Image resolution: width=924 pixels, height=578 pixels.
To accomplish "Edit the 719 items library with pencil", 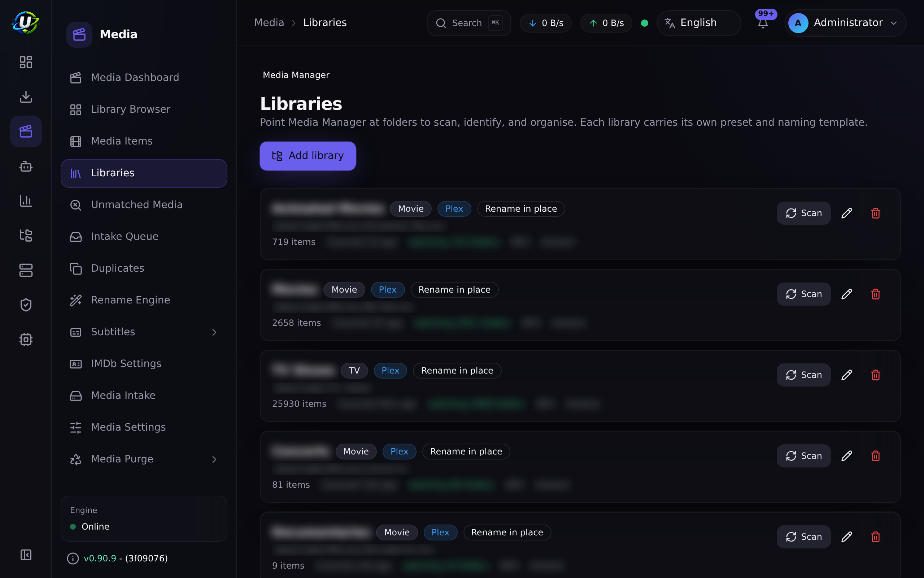I will 846,213.
